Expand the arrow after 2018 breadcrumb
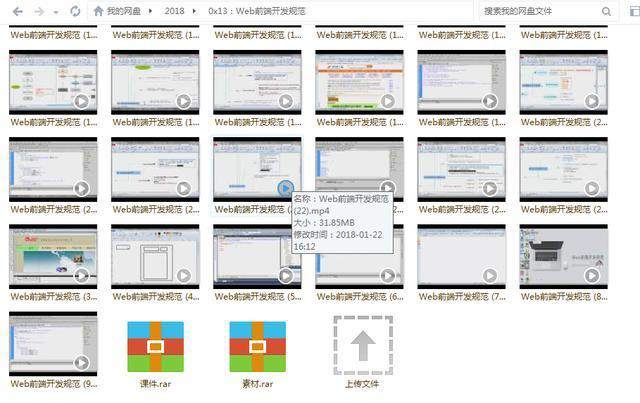This screenshot has height=403, width=640. click(x=194, y=11)
